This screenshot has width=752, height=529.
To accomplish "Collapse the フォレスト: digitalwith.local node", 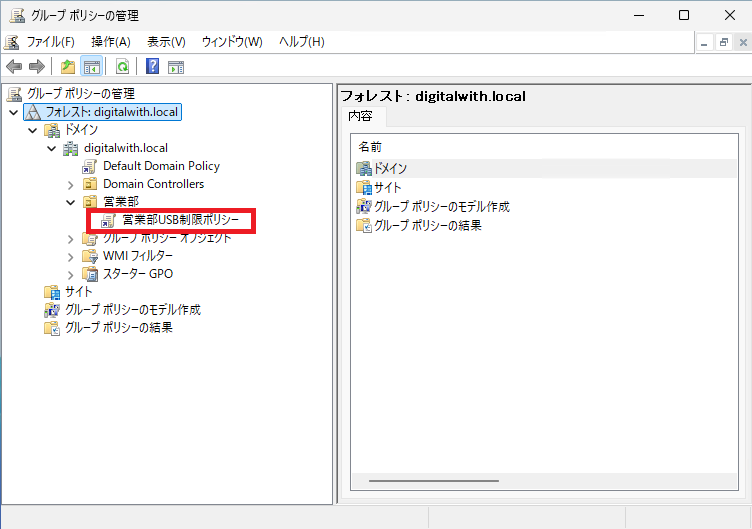I will tap(14, 113).
